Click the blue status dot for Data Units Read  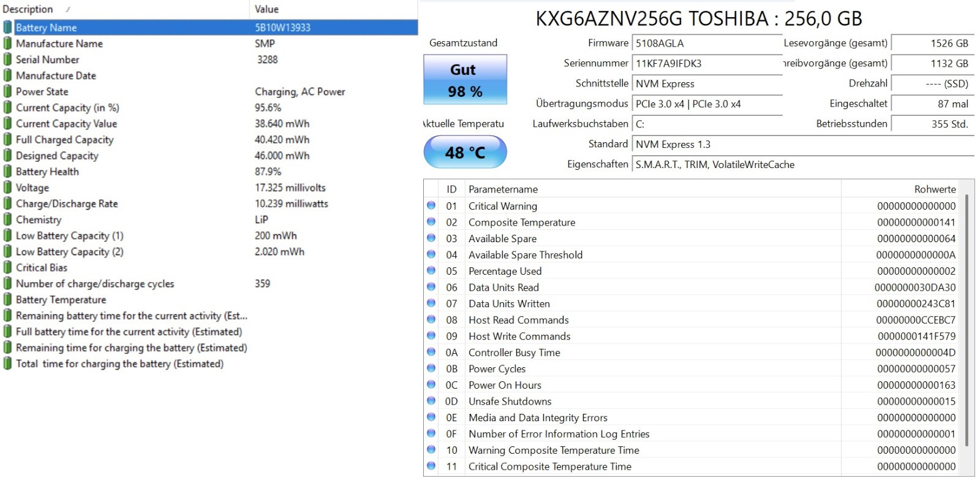pos(431,287)
